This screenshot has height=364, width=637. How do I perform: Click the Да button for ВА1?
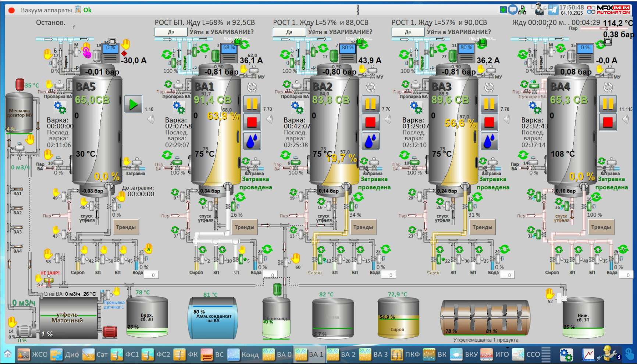171,32
